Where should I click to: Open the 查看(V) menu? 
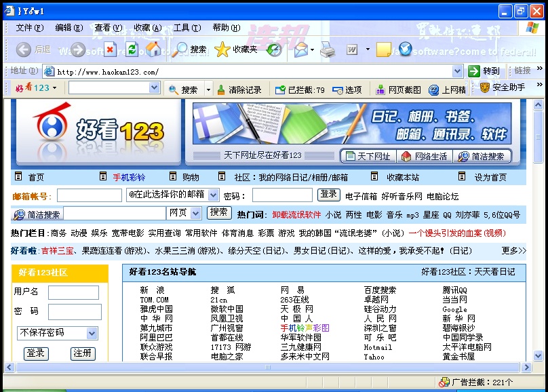[109, 28]
